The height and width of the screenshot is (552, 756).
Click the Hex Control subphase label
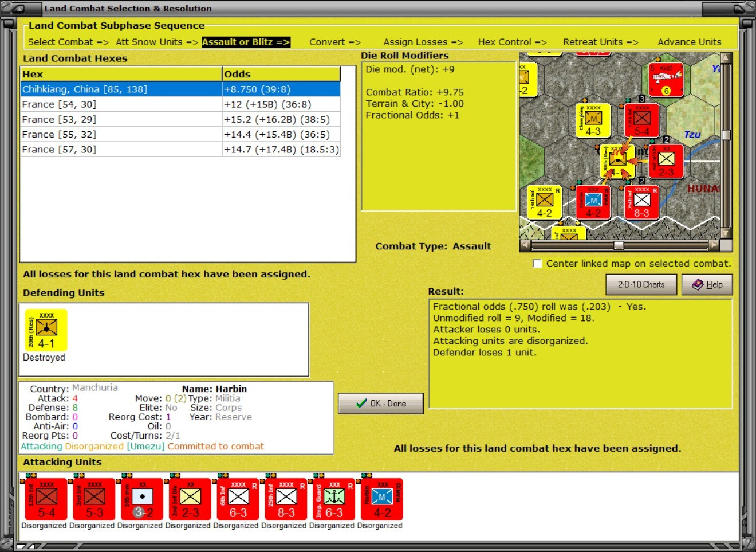pos(513,42)
